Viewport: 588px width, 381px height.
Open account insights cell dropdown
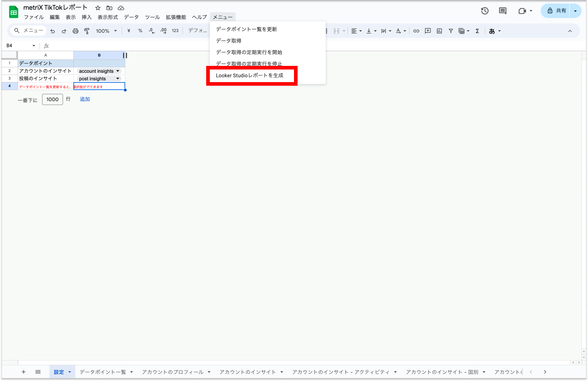[x=118, y=71]
